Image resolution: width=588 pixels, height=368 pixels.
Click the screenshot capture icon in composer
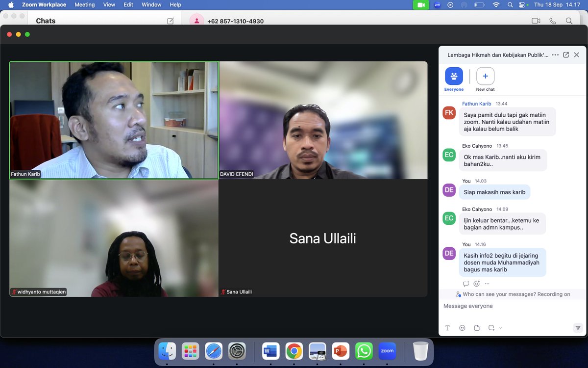pyautogui.click(x=491, y=328)
